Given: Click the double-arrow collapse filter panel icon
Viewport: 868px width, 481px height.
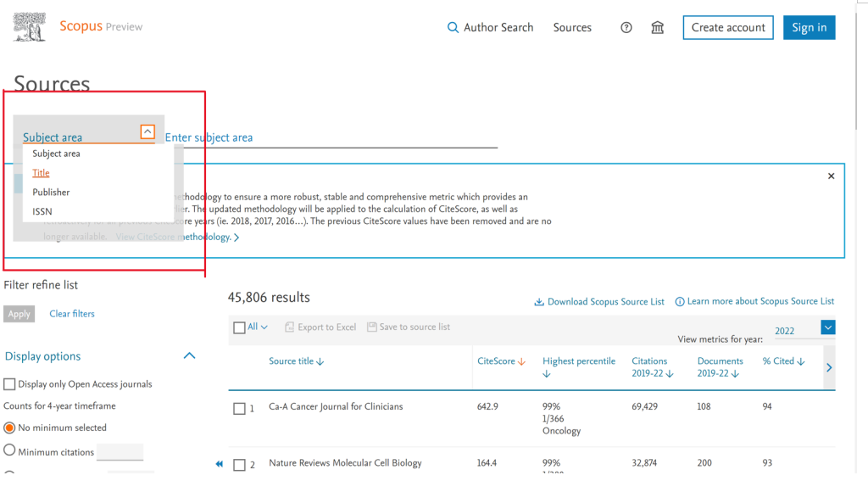Looking at the screenshot, I should coord(220,464).
